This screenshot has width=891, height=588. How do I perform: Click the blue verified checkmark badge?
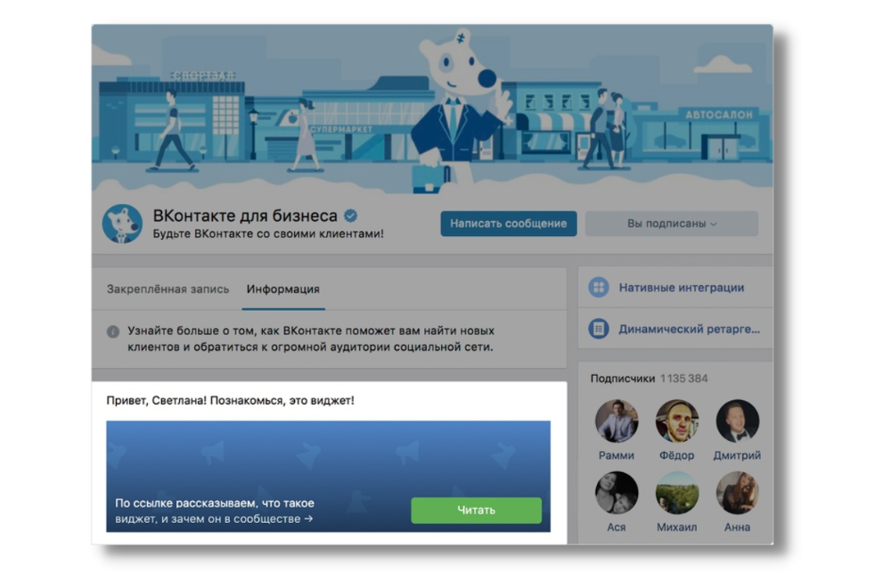350,216
